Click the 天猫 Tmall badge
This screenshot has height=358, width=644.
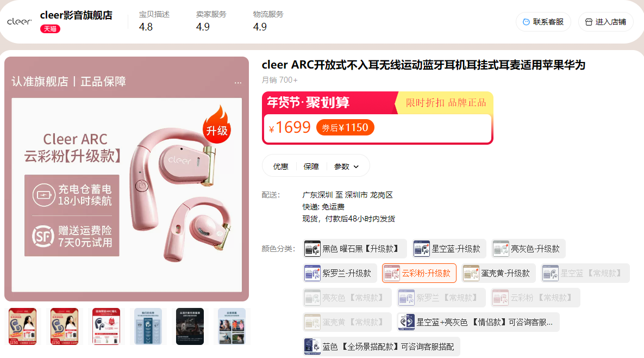(x=50, y=29)
